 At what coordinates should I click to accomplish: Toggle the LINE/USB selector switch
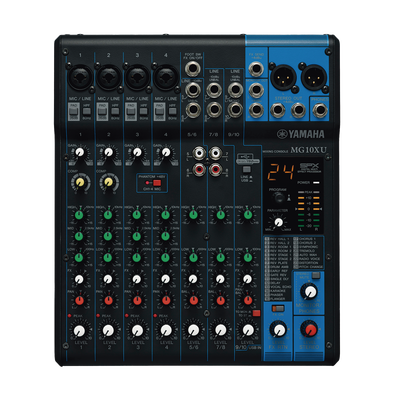(246, 169)
